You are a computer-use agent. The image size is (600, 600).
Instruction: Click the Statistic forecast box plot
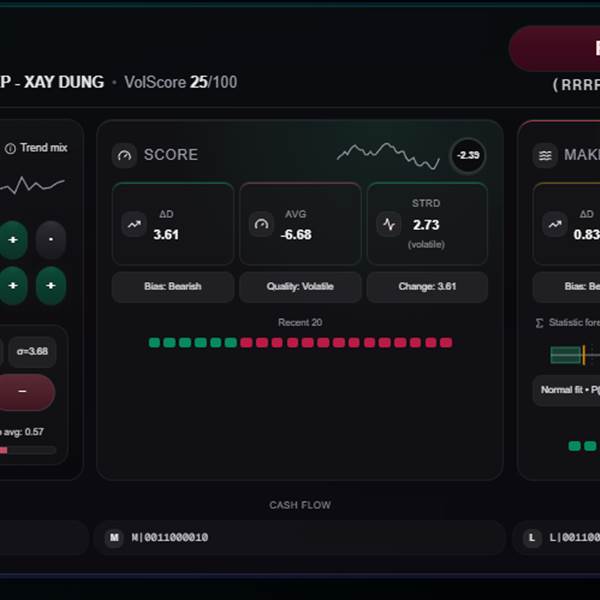tap(575, 355)
